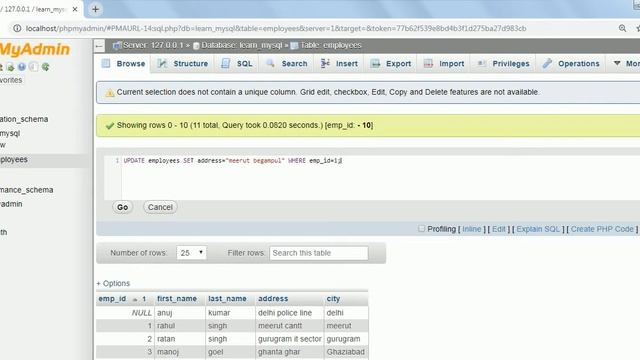
Task: Click the warning triangle icon
Action: pos(109,93)
